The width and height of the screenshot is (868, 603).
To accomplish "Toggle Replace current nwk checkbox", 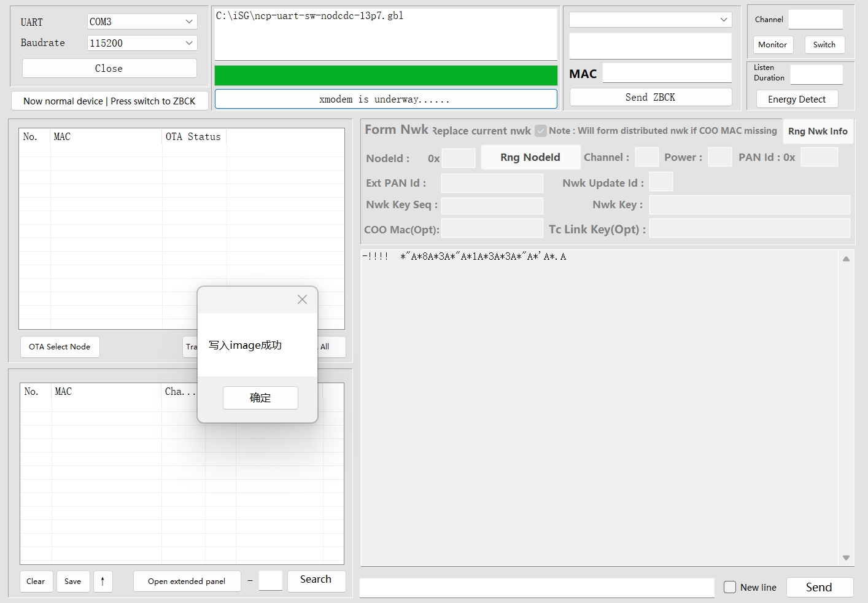I will point(540,131).
